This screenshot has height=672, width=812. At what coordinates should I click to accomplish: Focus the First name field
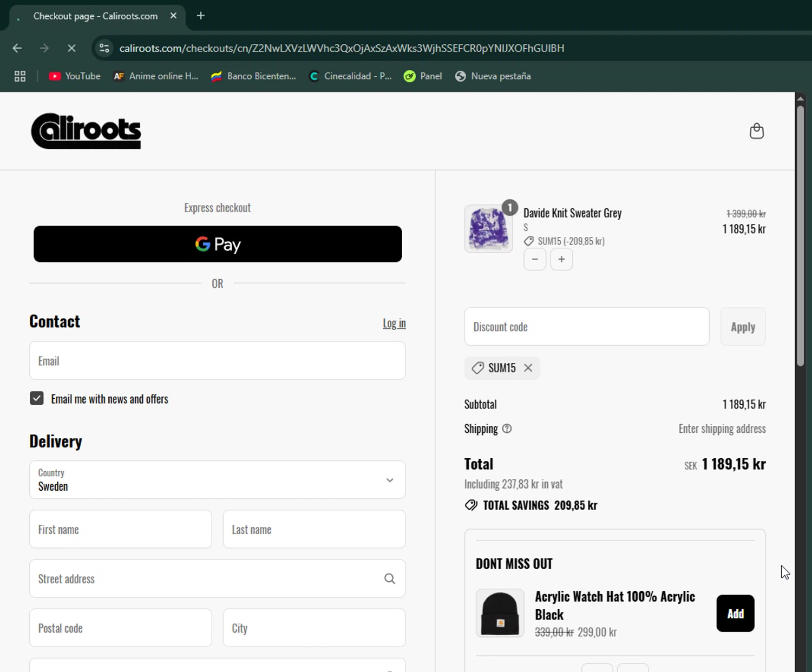click(x=121, y=530)
